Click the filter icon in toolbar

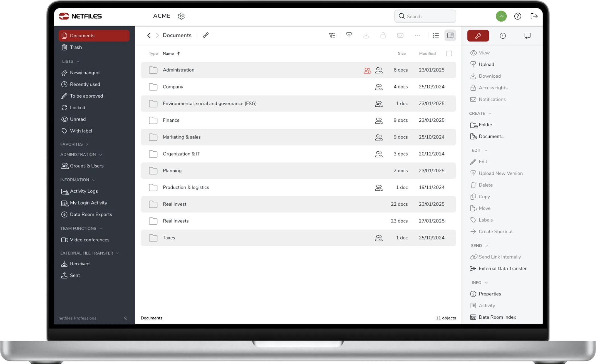point(332,35)
